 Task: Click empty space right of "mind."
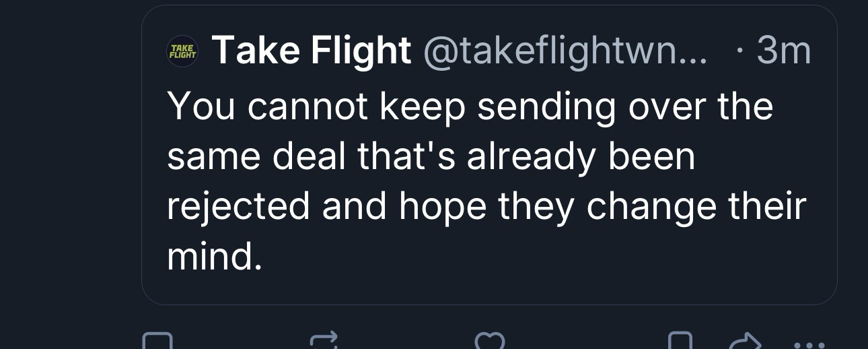pyautogui.click(x=538, y=257)
